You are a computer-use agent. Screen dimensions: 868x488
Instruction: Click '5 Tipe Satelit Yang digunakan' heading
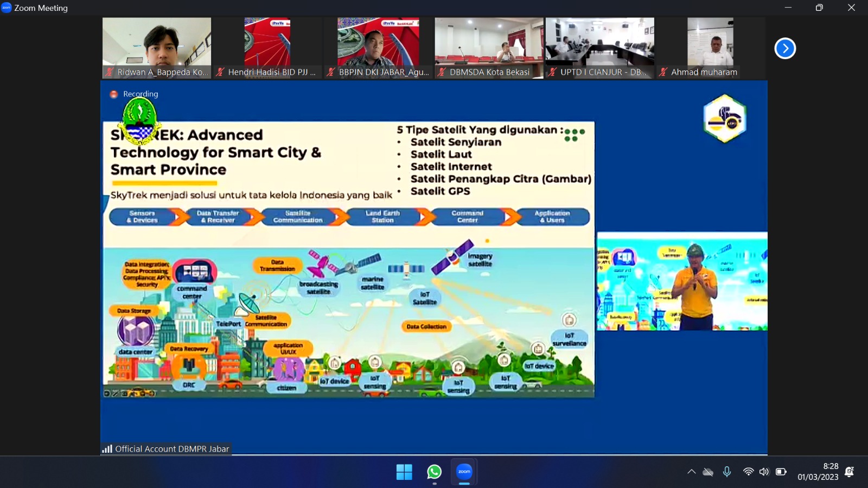click(x=480, y=130)
